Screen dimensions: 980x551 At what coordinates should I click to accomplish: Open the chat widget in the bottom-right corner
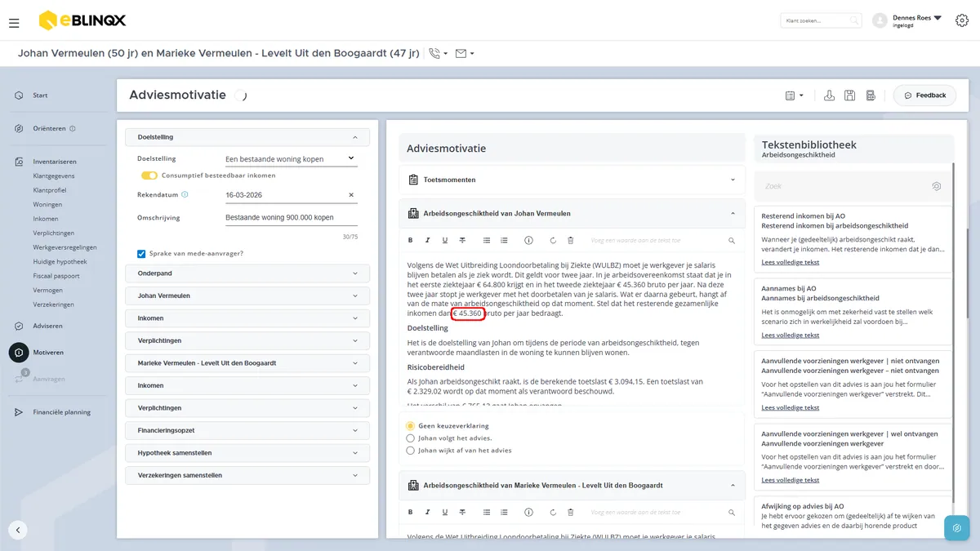click(956, 528)
